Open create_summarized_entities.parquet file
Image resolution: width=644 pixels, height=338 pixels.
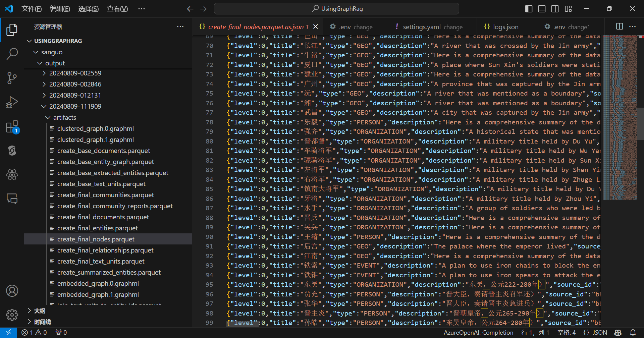[x=109, y=272]
